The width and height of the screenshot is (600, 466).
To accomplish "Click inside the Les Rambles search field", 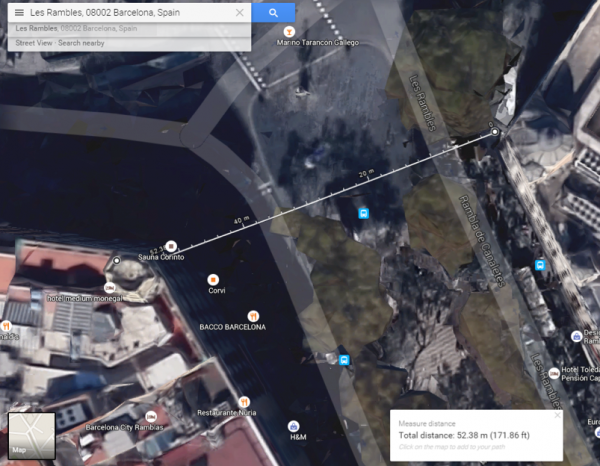I will tap(130, 13).
